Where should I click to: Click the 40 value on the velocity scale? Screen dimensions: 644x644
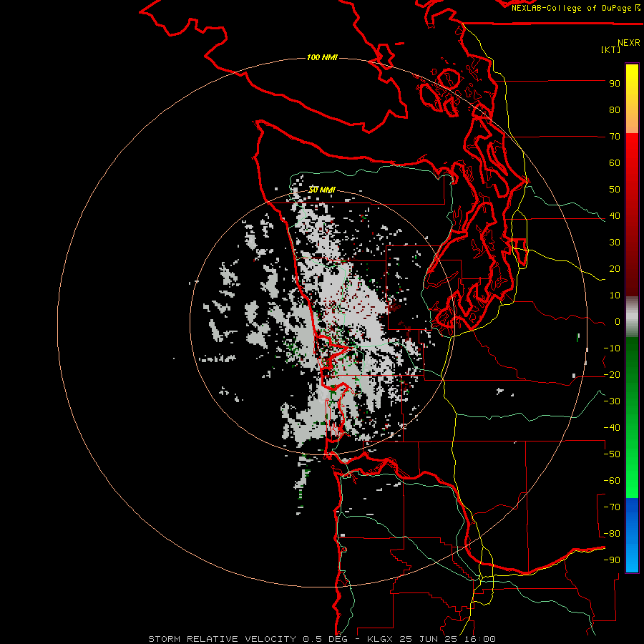coord(615,216)
